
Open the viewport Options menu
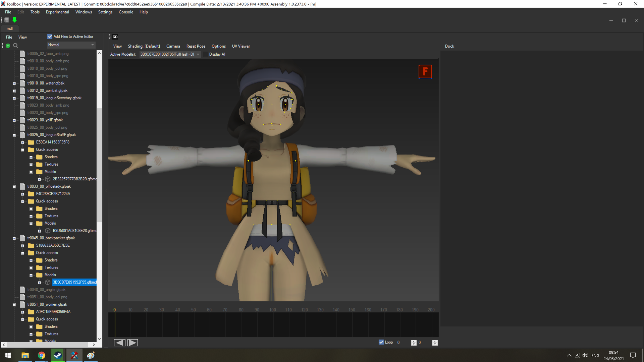[219, 46]
